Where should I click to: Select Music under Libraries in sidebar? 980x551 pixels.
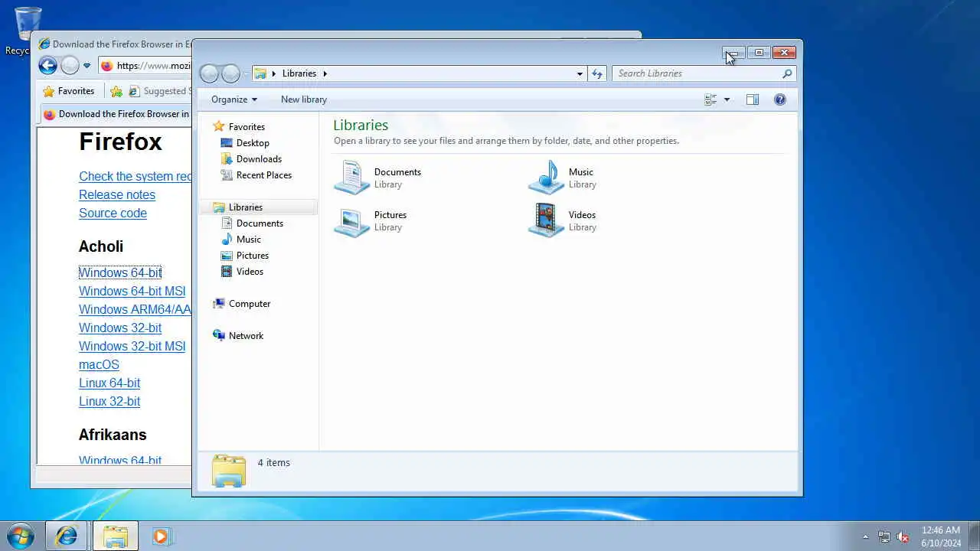coord(248,240)
